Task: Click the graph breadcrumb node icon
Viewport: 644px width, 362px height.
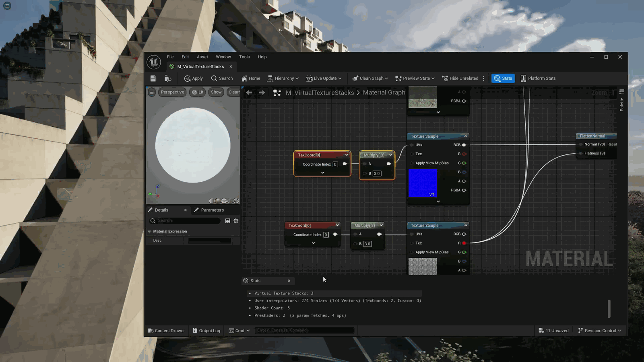Action: [277, 93]
